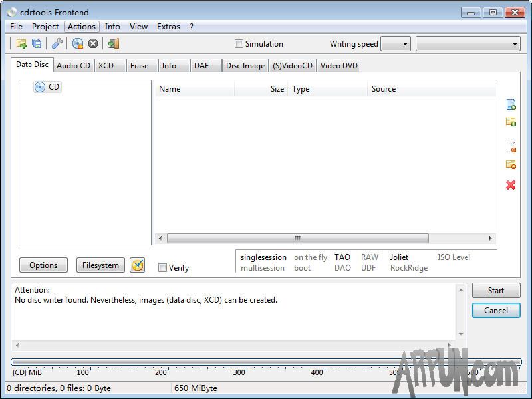Click the clock check icon button
Image resolution: width=532 pixels, height=399 pixels.
point(138,265)
